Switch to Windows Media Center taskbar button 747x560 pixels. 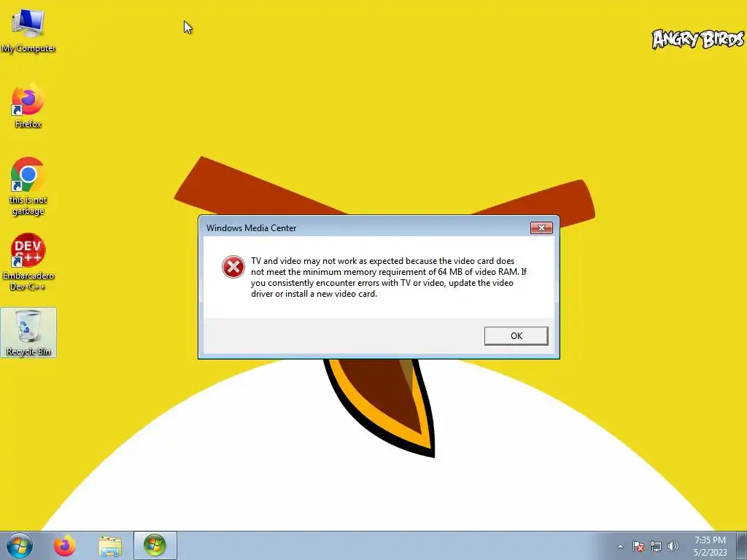155,545
